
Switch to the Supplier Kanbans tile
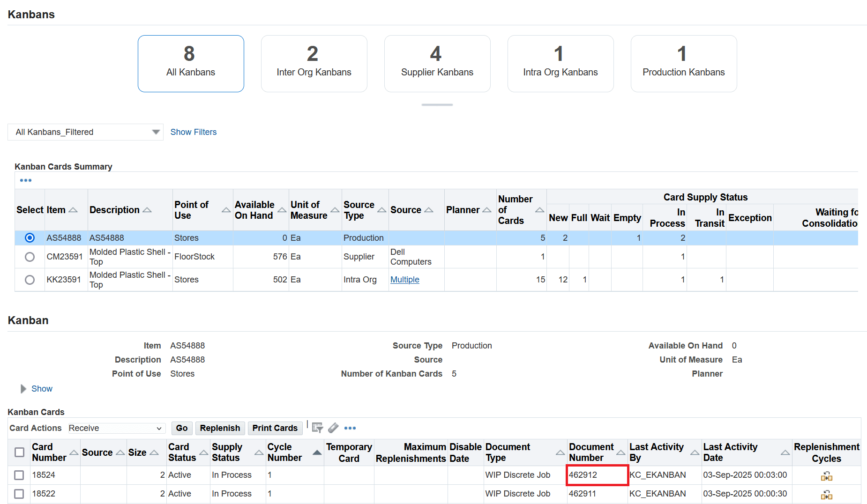coord(437,63)
